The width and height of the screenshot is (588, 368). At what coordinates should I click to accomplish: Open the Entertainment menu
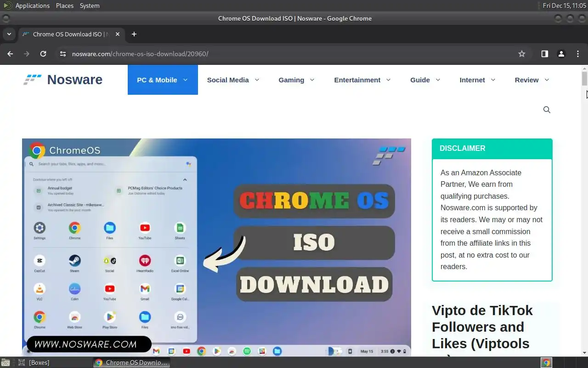pyautogui.click(x=362, y=80)
